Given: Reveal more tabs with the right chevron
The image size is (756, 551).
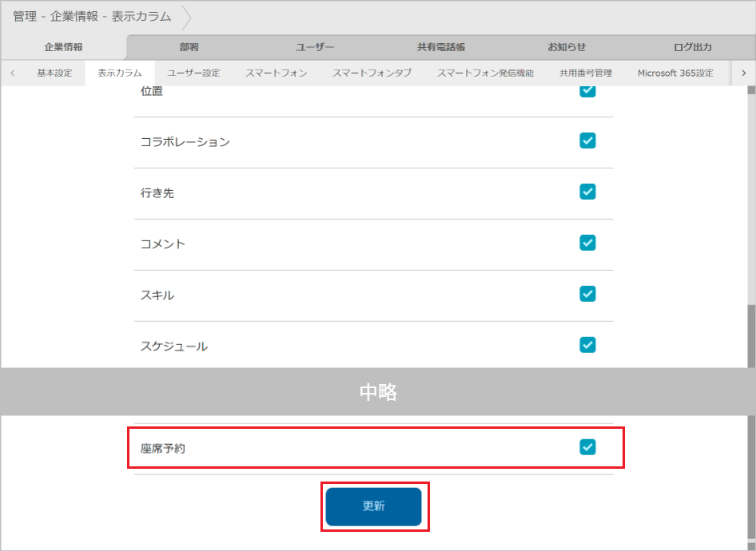Looking at the screenshot, I should coord(744,72).
